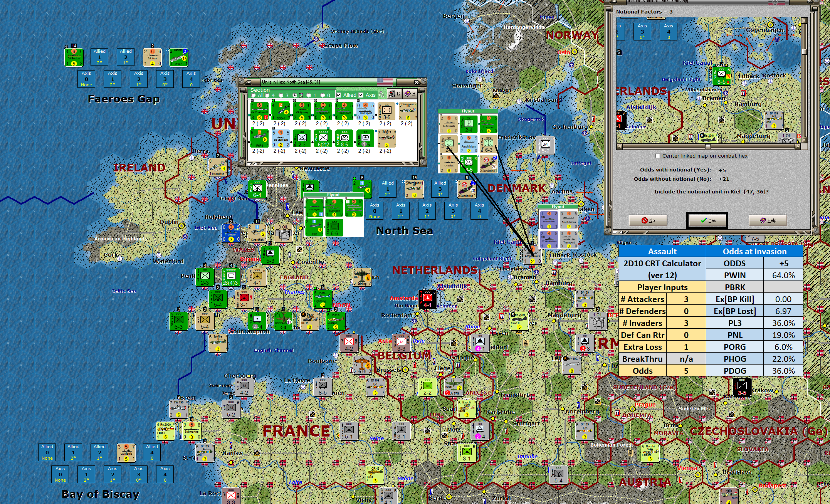This screenshot has width=830, height=504.
Task: Click No to exclude notional unit
Action: tap(648, 220)
